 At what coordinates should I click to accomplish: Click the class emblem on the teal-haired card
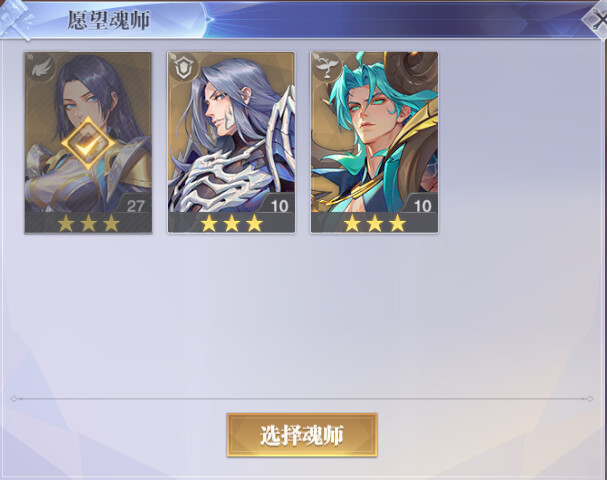point(326,68)
